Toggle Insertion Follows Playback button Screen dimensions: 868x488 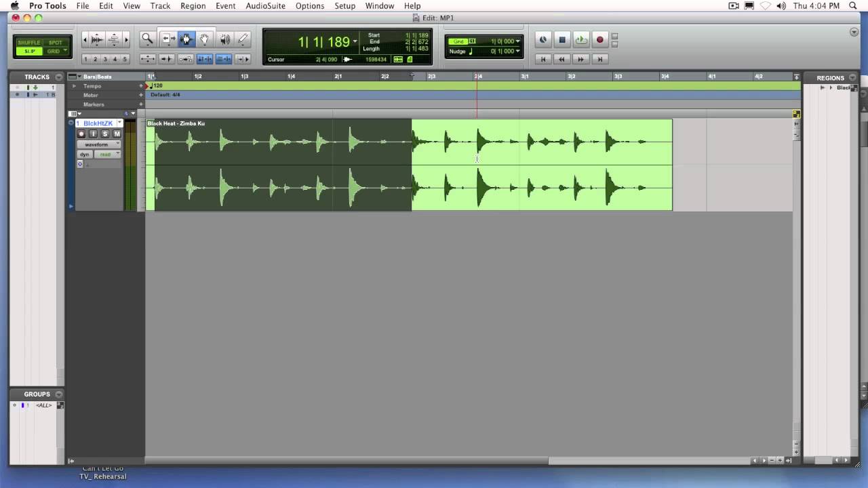click(x=242, y=59)
